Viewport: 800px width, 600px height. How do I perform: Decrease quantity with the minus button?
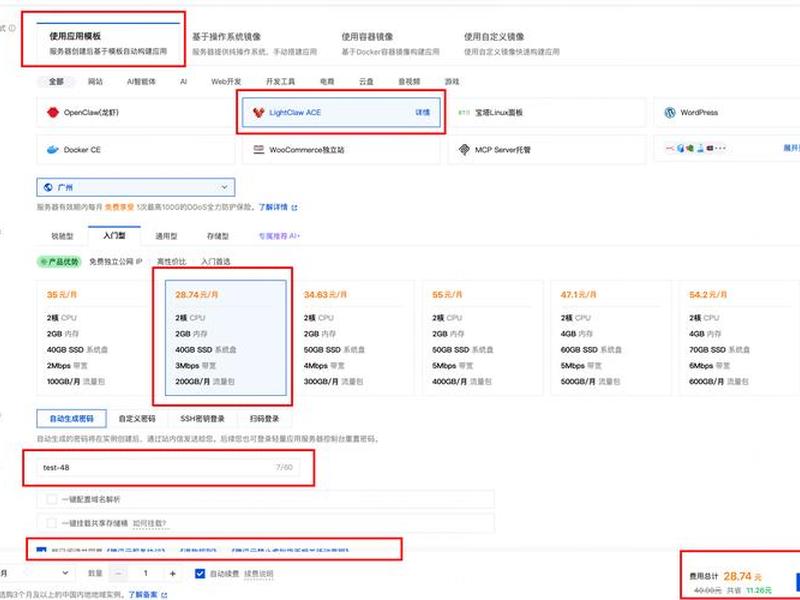point(118,573)
